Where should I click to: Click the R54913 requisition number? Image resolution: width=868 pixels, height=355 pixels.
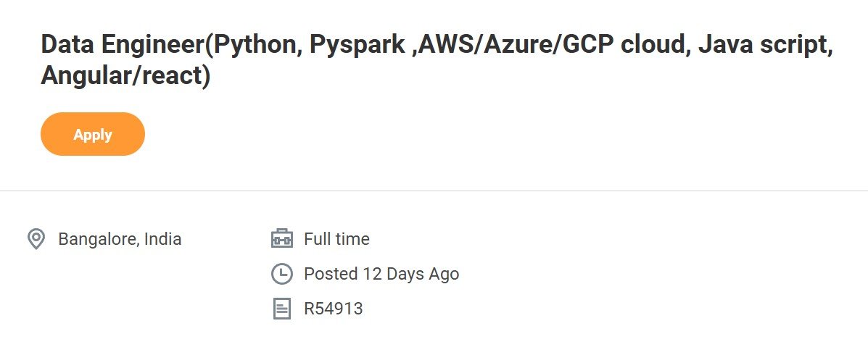click(x=334, y=309)
